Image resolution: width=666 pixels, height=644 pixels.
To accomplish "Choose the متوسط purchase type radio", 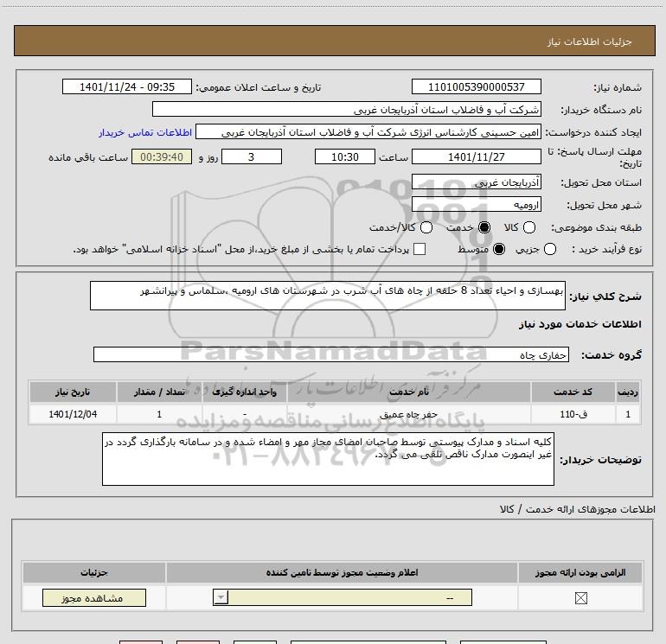I will tap(499, 249).
